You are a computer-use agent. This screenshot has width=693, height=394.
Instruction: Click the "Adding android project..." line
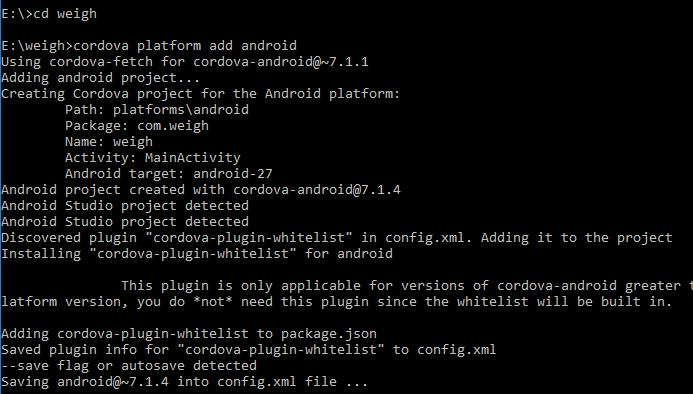point(100,78)
